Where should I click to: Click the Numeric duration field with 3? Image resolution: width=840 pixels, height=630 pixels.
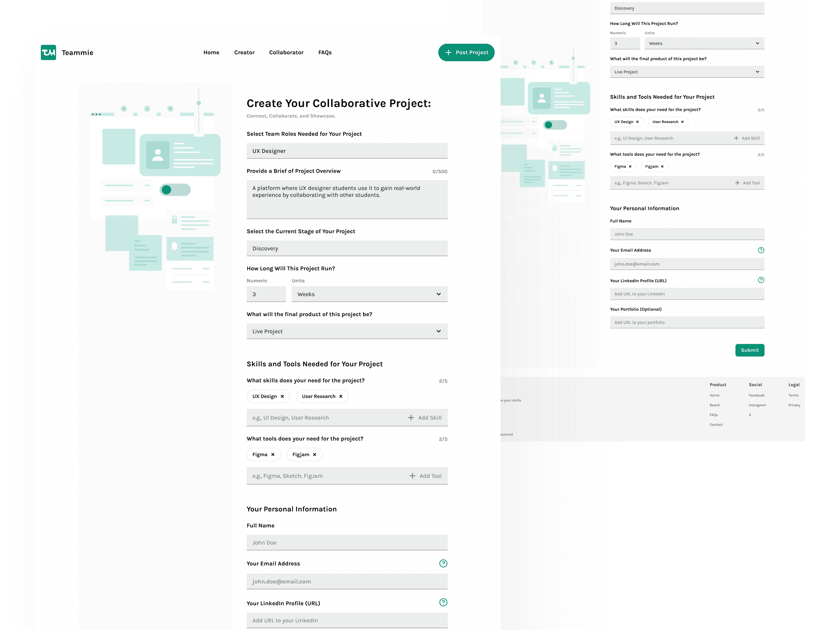266,294
